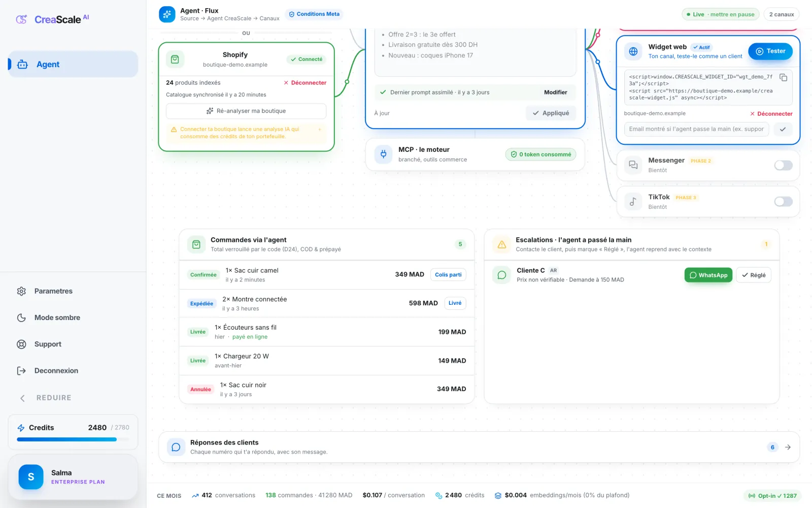Mark Cliente C escalation as Réglé
The width and height of the screenshot is (812, 508).
pyautogui.click(x=754, y=275)
